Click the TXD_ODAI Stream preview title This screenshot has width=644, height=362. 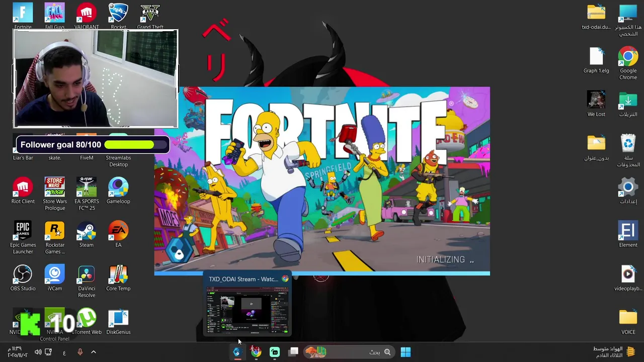click(x=244, y=279)
